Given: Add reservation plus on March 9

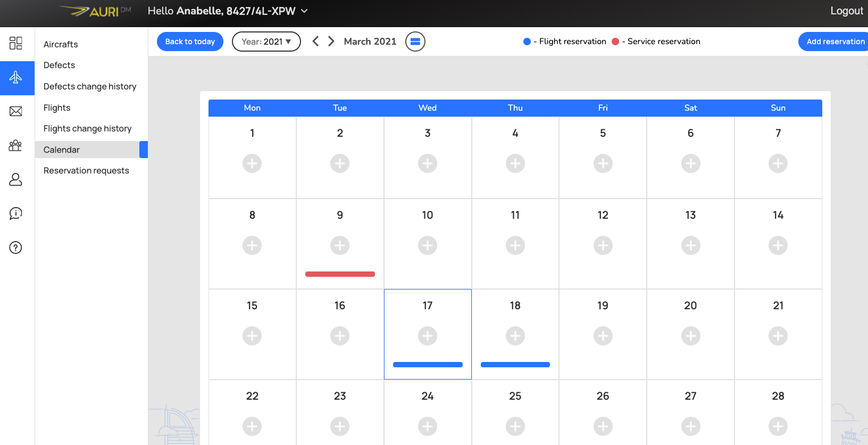Looking at the screenshot, I should tap(340, 245).
